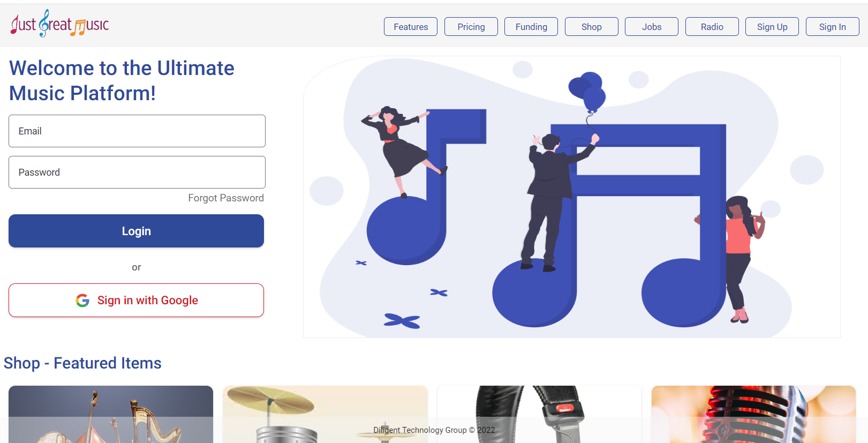Click the Sign Up button

[x=772, y=27]
